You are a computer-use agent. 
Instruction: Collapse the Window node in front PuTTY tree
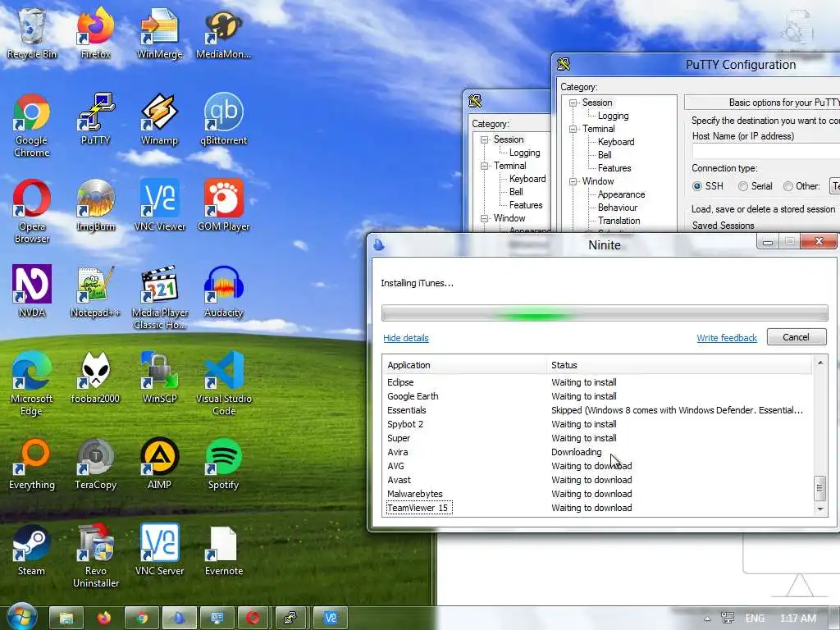[x=573, y=181]
